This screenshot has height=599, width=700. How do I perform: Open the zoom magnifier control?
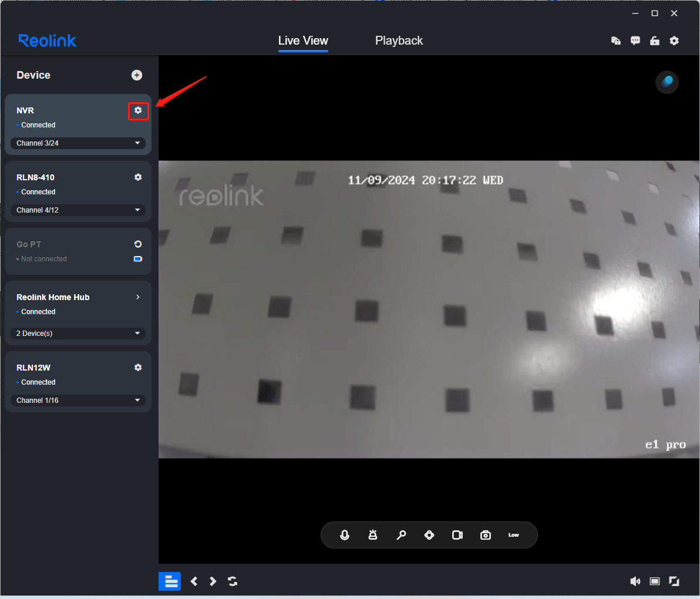(x=401, y=535)
